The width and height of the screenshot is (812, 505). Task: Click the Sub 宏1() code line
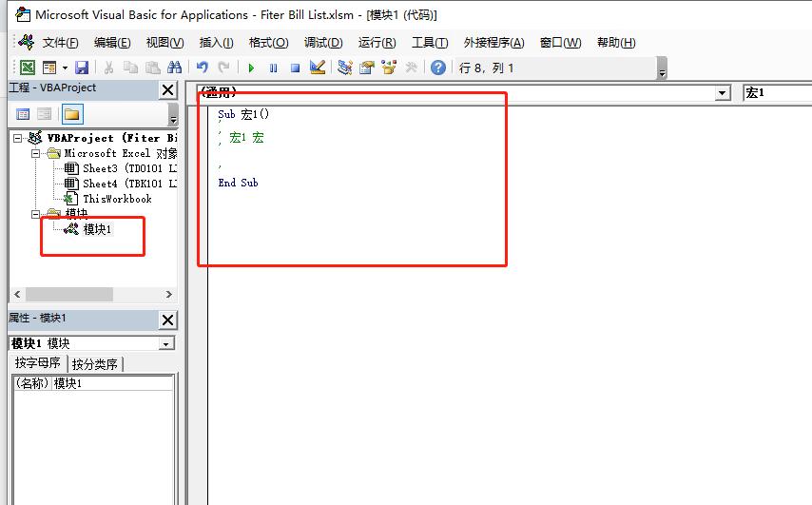click(243, 114)
